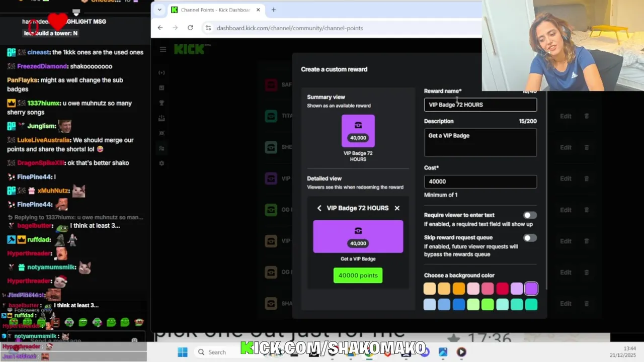Choose the bright green background color
This screenshot has width=644, height=362.
coord(488,304)
